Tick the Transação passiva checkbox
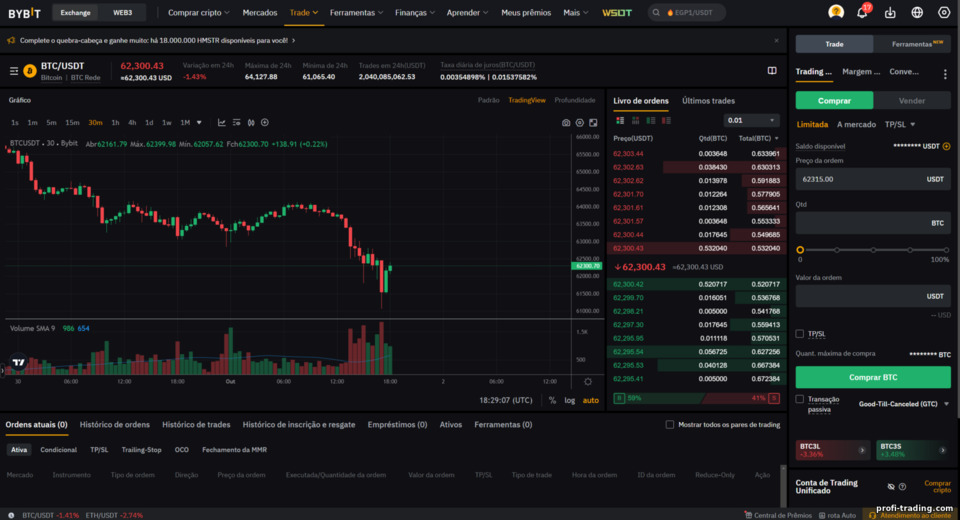960x520 pixels. coord(800,399)
